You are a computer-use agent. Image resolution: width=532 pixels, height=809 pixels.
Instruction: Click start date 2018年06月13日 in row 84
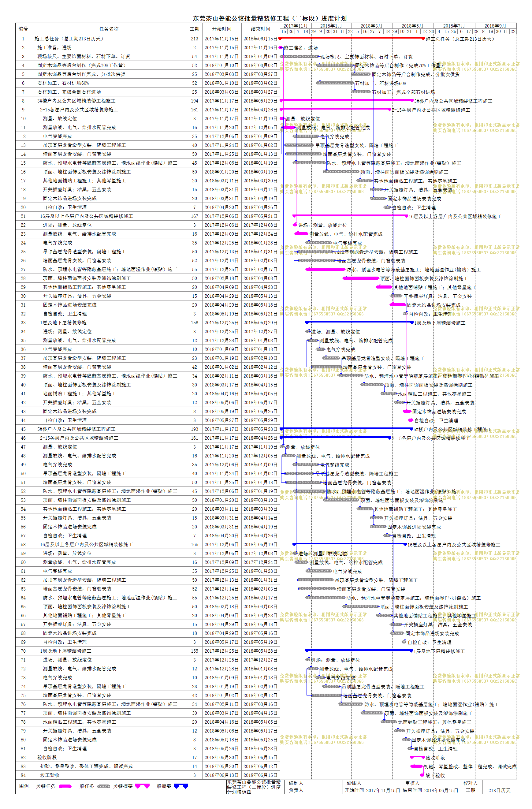point(221,775)
